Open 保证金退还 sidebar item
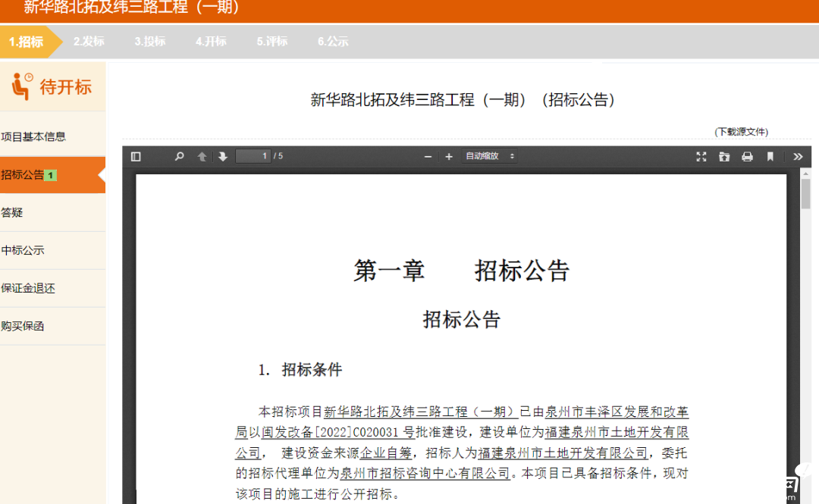Viewport: 819px width, 504px height. 28,289
